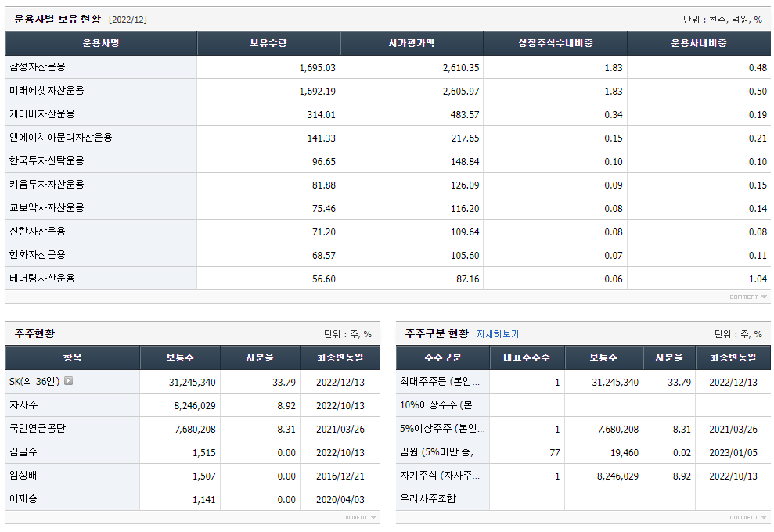Expand comment under 운용사별 보유 현황 table
Viewport: 774px width, 532px height.
[x=748, y=297]
